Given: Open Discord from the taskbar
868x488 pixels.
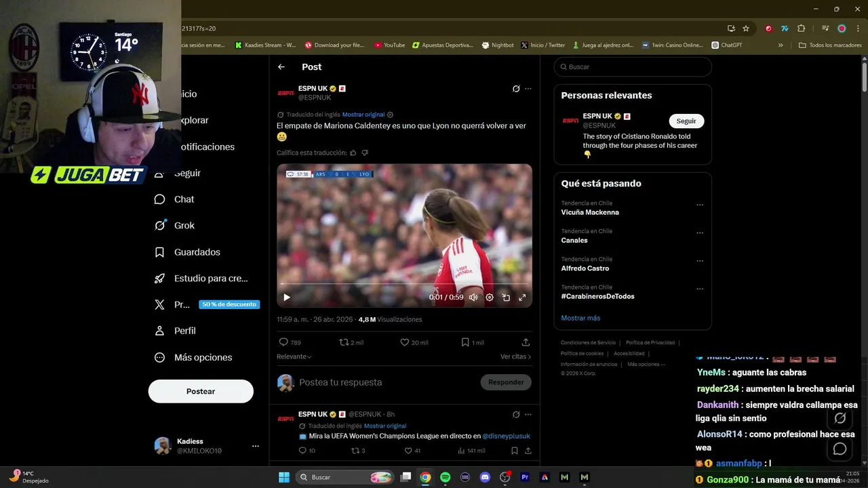Looking at the screenshot, I should 485,477.
